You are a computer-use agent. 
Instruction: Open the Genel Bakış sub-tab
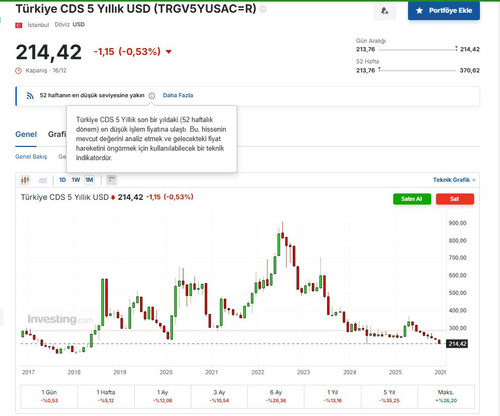(x=31, y=157)
